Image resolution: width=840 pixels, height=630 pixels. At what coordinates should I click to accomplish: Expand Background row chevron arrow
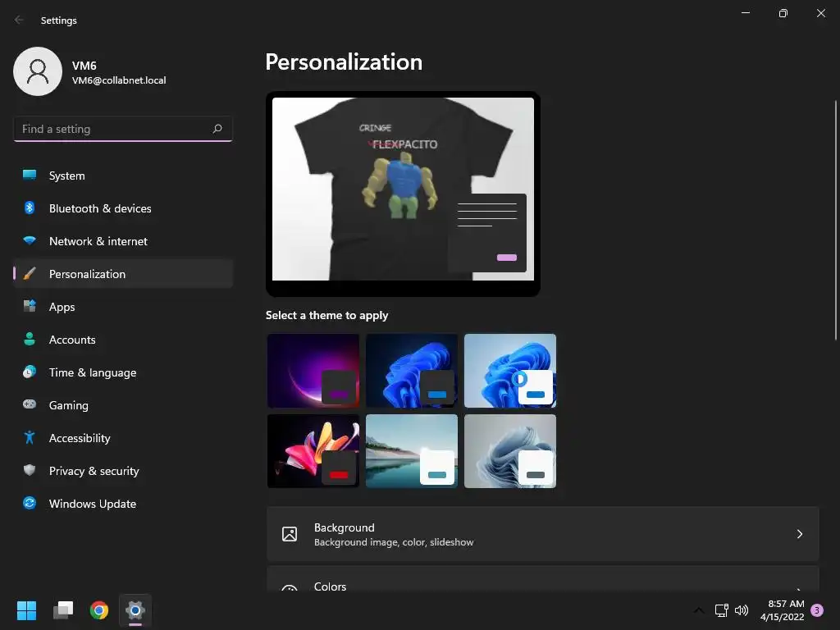coord(799,534)
